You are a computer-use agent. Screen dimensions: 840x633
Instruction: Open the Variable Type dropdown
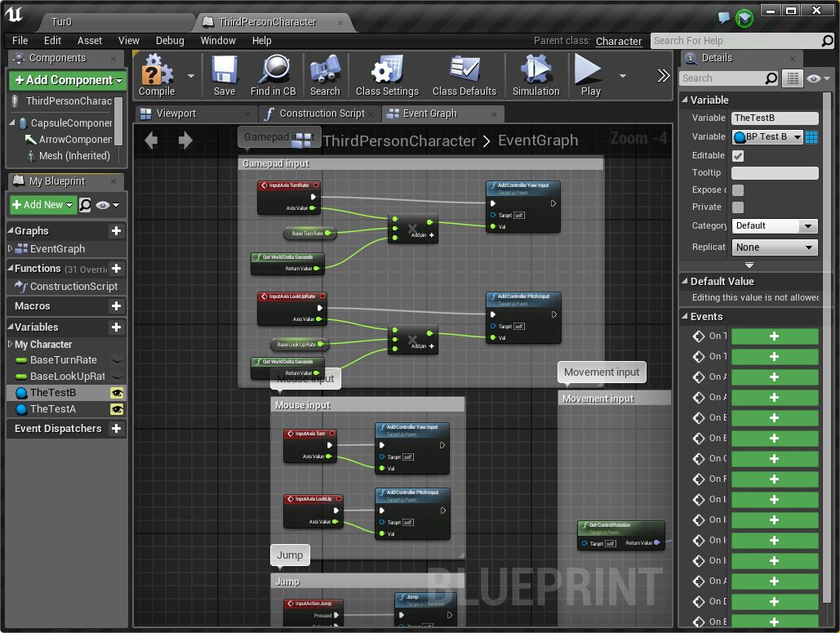pyautogui.click(x=767, y=136)
